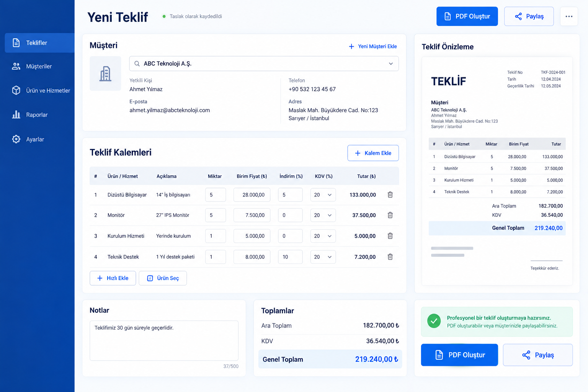Click the phone number +90 532 123 45 67

point(312,89)
